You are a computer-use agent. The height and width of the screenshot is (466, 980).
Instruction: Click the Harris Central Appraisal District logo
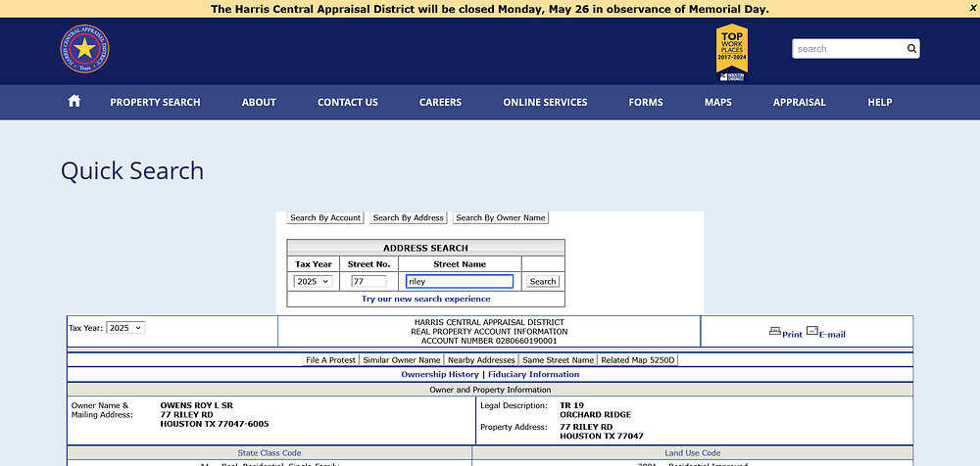point(85,49)
